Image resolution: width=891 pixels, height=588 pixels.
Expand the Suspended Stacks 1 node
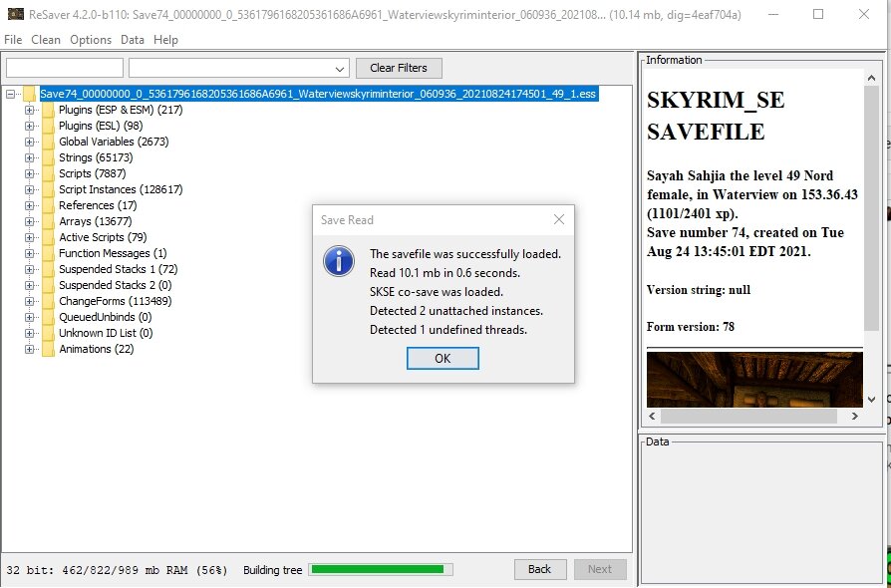click(29, 269)
